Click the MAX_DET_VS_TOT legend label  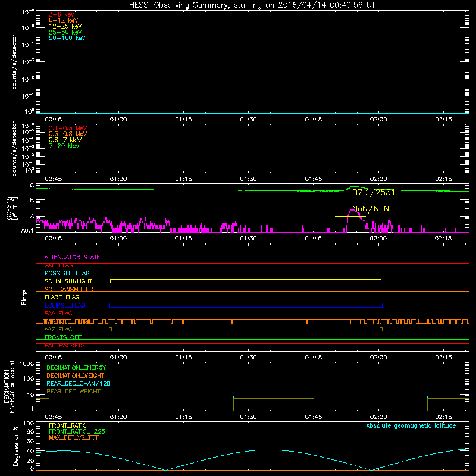point(73,437)
